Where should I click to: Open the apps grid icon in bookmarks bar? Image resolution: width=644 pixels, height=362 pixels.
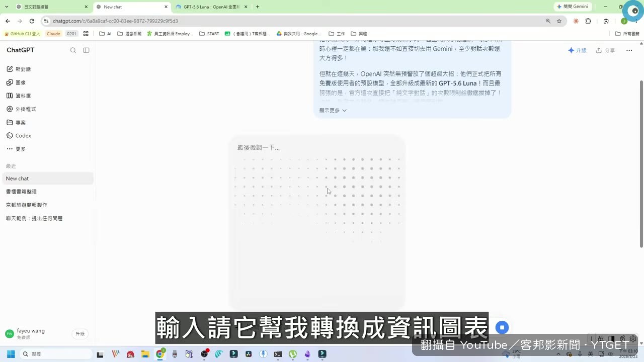[x=86, y=34]
